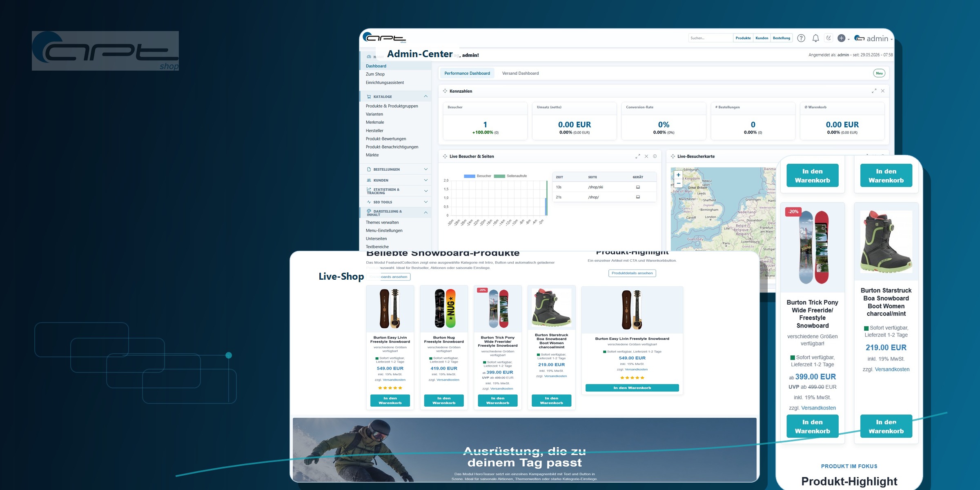Viewport: 980px width, 490px height.
Task: Zoom in on the visitor map
Action: (678, 175)
